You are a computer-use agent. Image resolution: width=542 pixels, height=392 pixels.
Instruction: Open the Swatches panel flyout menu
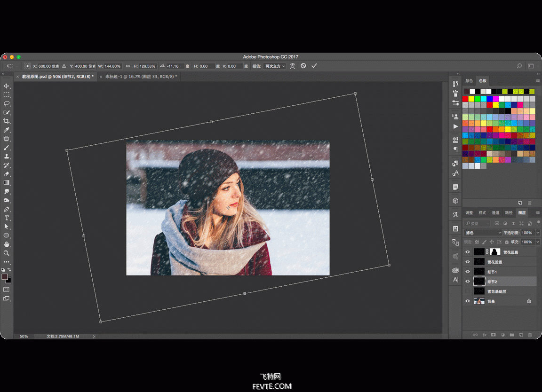coord(537,80)
